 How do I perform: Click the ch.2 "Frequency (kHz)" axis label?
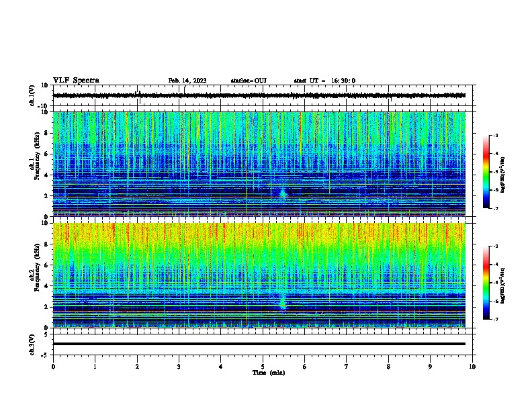[x=37, y=267]
